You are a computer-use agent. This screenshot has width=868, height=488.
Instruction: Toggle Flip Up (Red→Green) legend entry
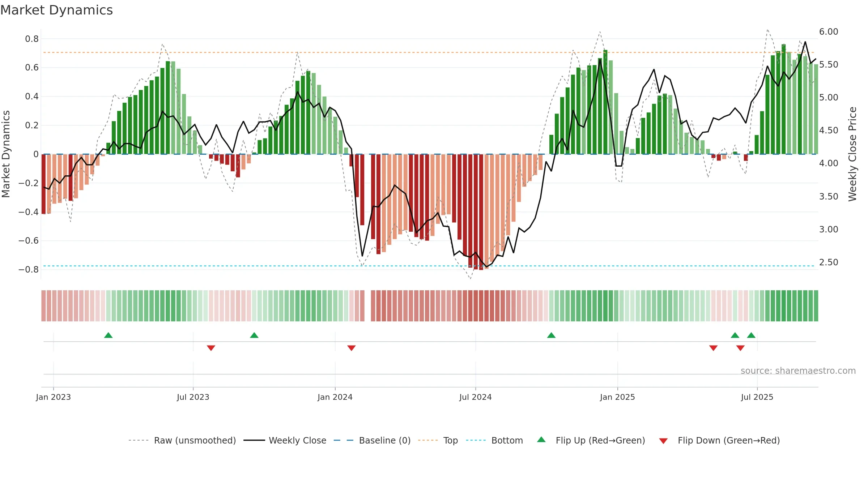click(x=591, y=440)
